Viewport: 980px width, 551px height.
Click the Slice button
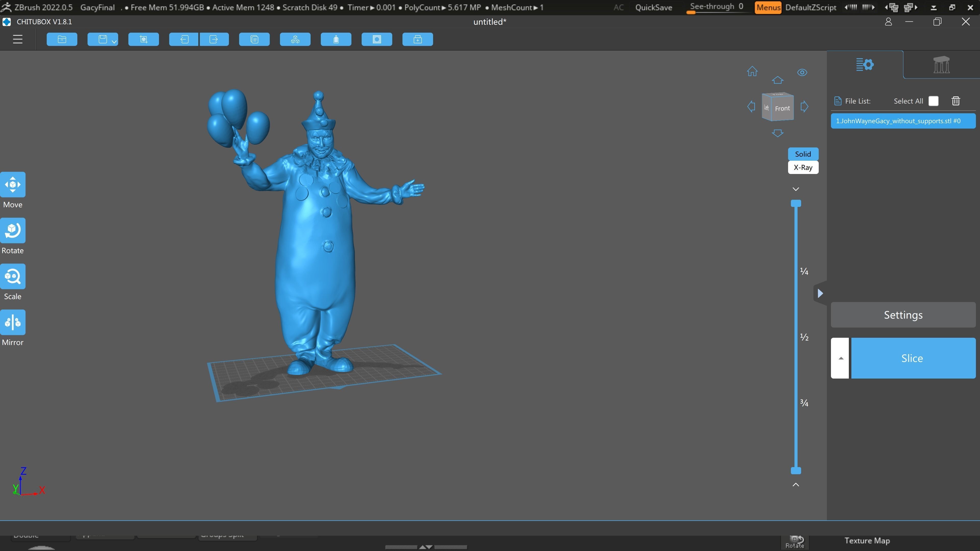[913, 358]
